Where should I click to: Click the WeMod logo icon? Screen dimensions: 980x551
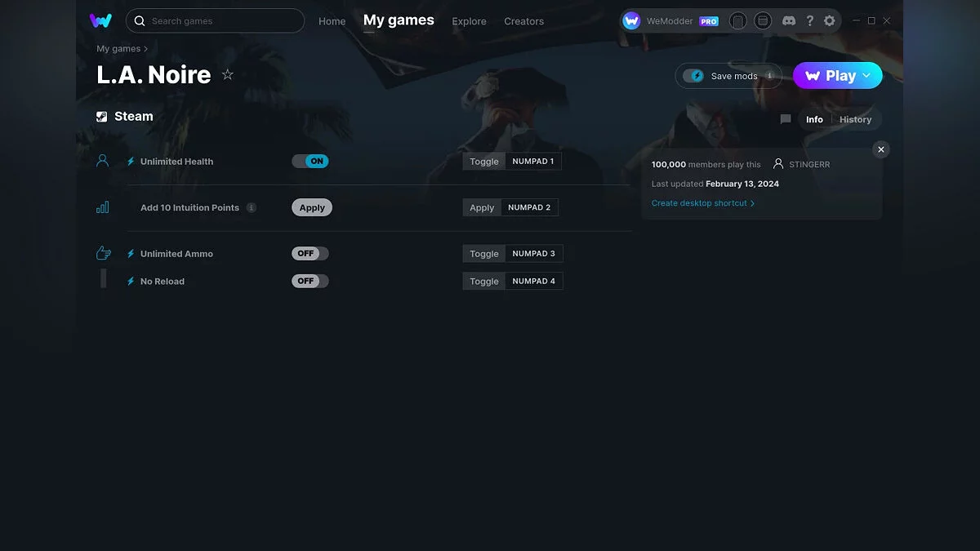click(x=100, y=21)
